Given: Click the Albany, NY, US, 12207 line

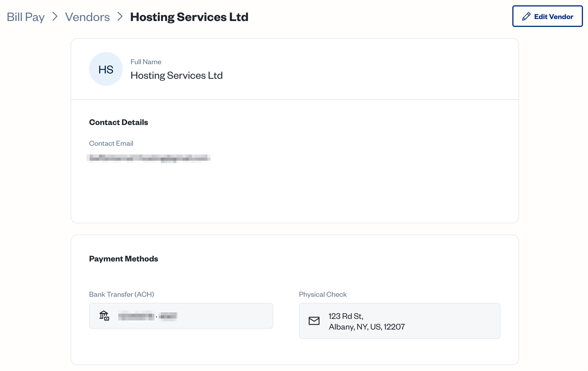Looking at the screenshot, I should point(367,327).
